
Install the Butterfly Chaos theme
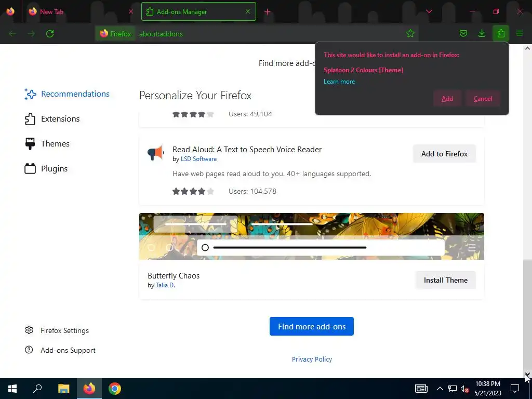click(x=445, y=280)
